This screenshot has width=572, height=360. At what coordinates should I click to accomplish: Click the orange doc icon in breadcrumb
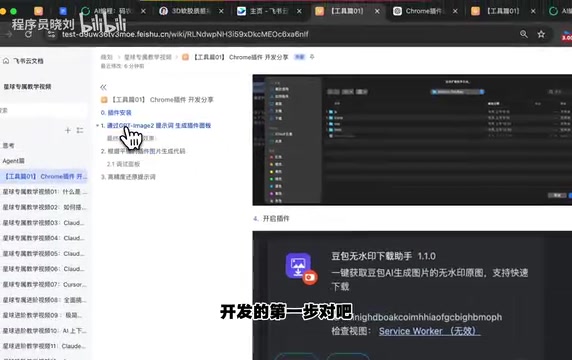point(185,57)
